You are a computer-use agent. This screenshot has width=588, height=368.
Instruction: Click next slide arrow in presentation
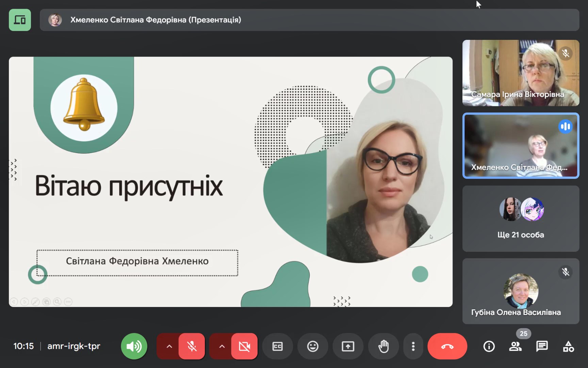coord(24,302)
